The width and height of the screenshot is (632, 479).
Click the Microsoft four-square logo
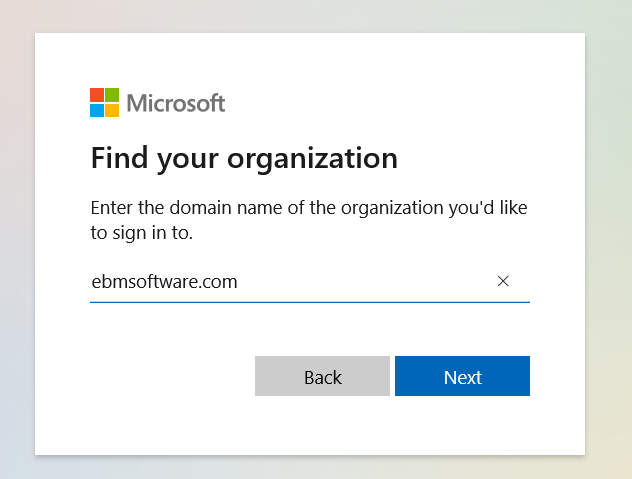104,102
